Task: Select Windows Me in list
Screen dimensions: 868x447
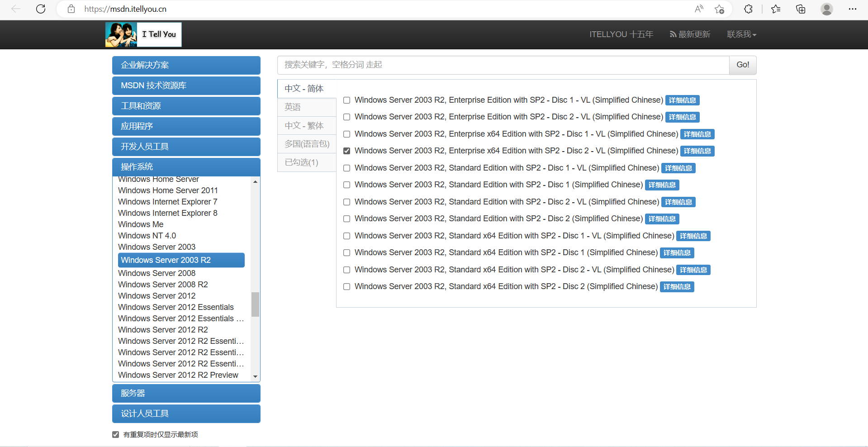Action: 141,224
